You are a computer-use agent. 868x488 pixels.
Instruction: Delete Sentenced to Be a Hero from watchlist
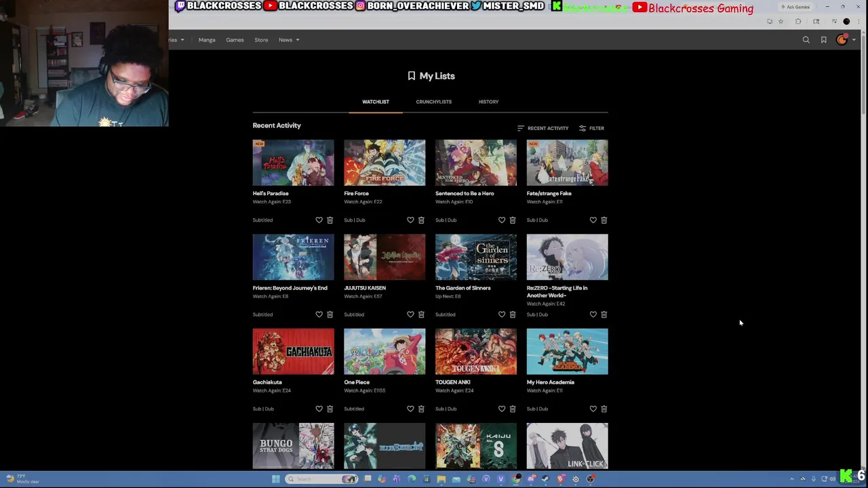pyautogui.click(x=513, y=220)
